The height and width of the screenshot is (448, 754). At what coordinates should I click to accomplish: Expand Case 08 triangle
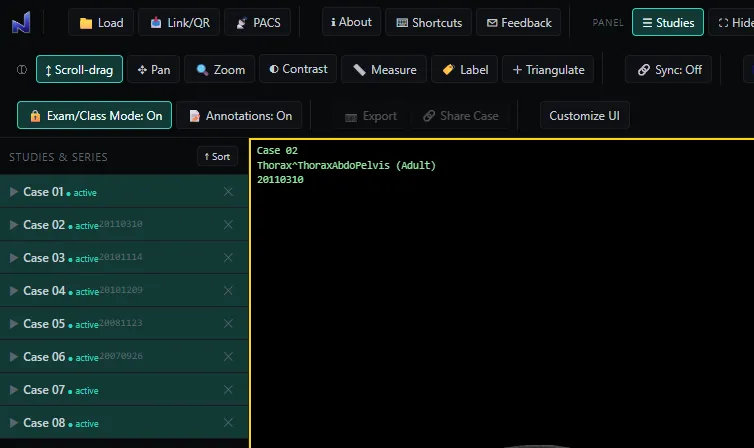point(14,423)
